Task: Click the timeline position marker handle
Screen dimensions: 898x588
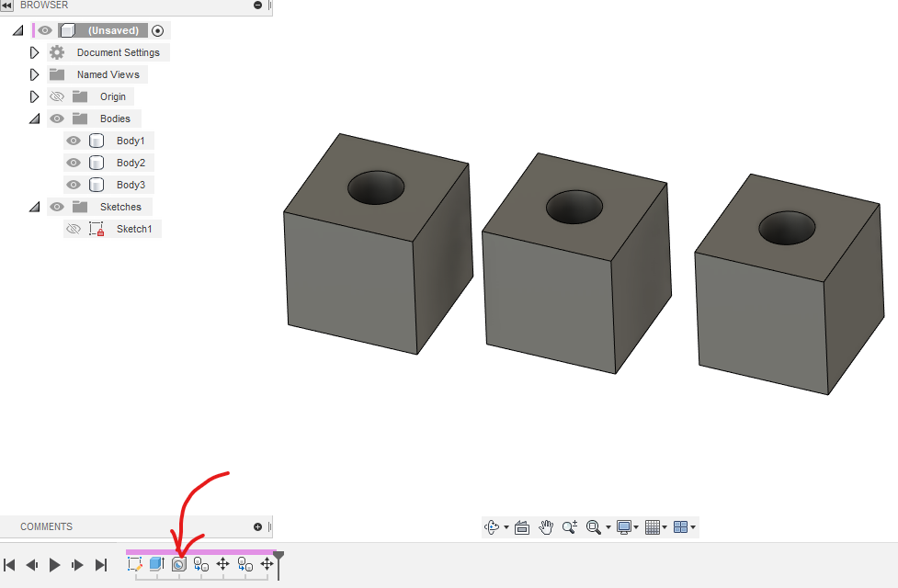Action: coord(277,557)
